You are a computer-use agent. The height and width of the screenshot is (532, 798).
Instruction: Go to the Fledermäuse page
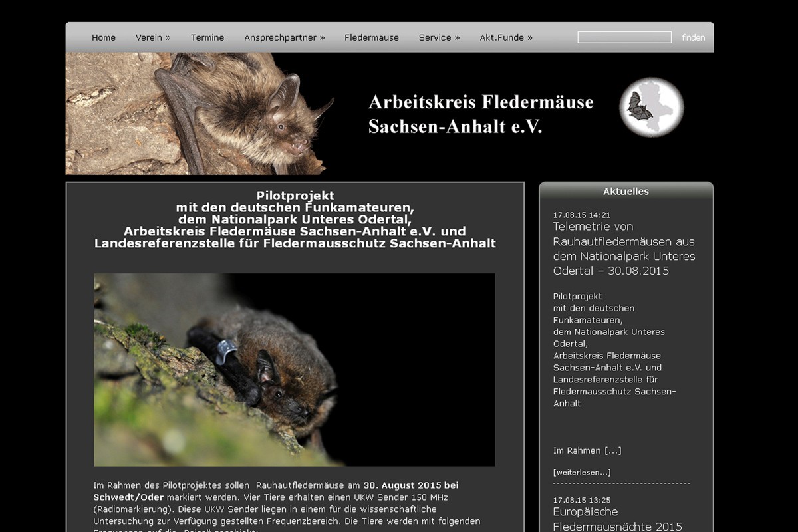click(x=372, y=38)
